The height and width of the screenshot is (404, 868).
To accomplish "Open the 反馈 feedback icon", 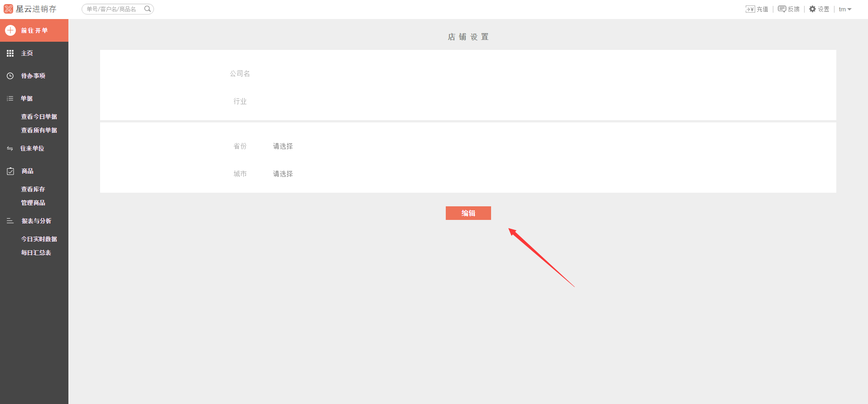I will point(782,9).
